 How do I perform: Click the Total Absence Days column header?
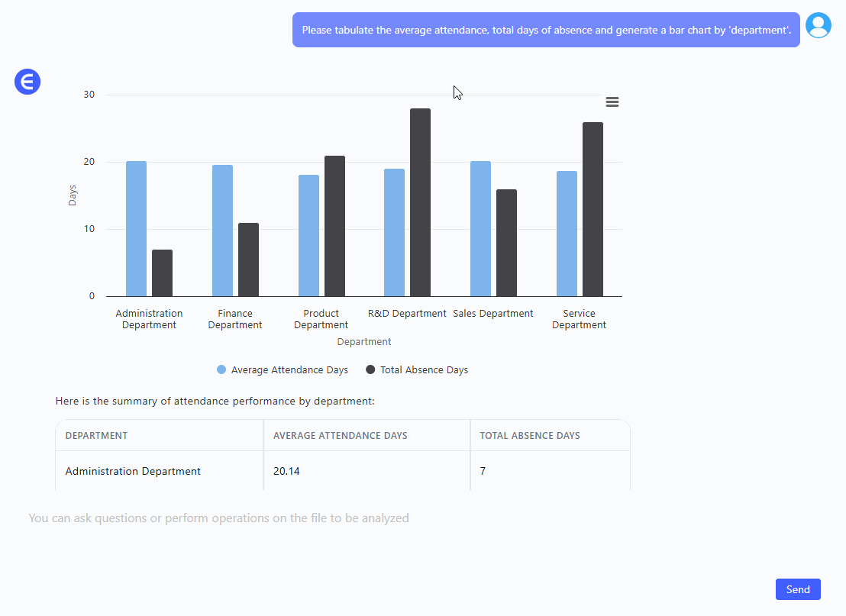(530, 436)
